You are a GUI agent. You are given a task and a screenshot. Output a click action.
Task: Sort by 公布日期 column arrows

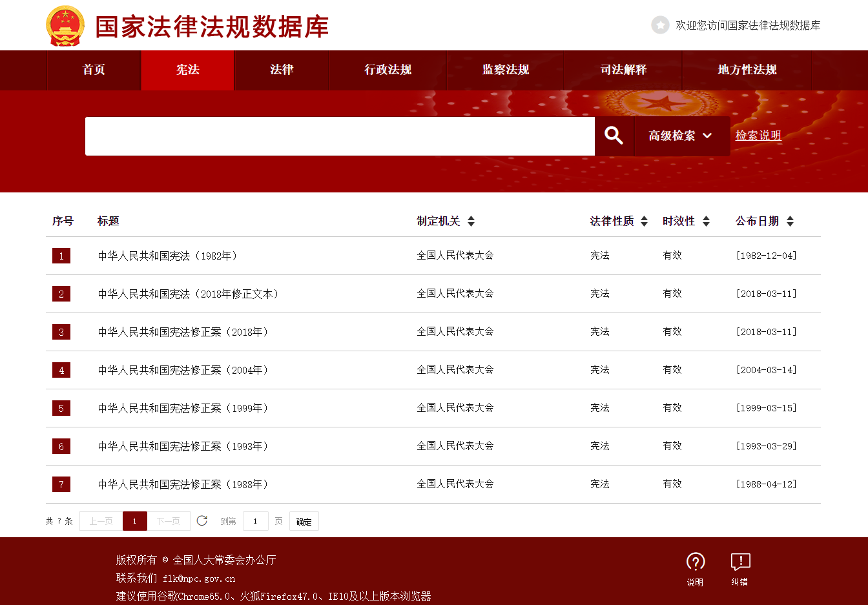790,221
